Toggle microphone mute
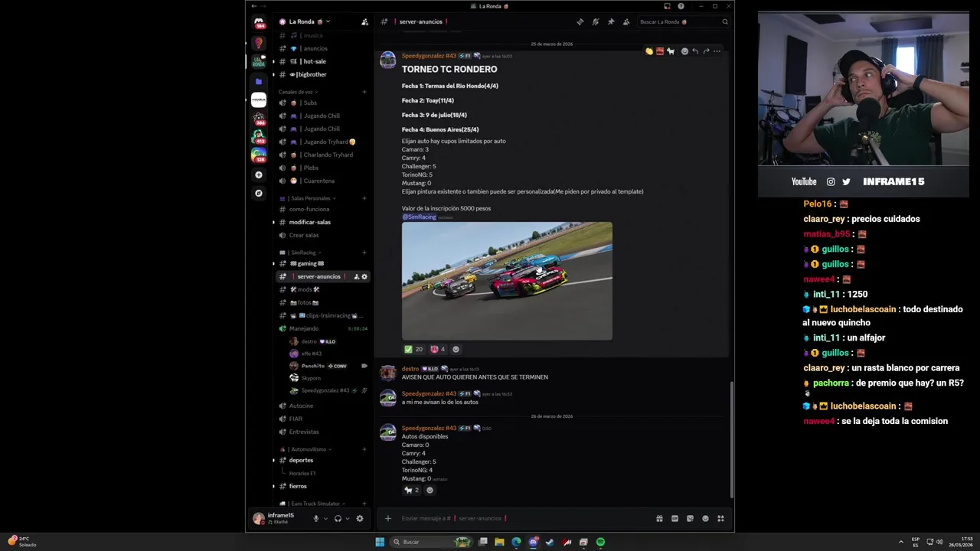Viewport: 980px width, 551px height. coord(315,518)
